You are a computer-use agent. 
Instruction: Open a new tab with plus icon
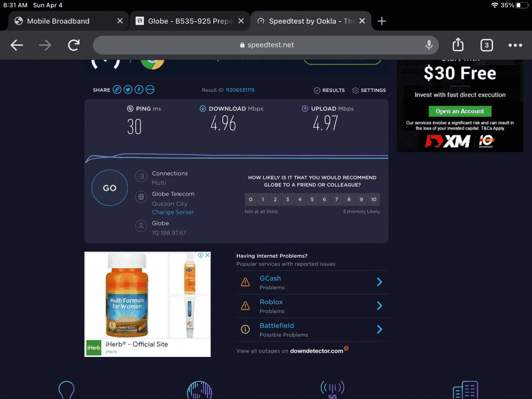(x=382, y=21)
